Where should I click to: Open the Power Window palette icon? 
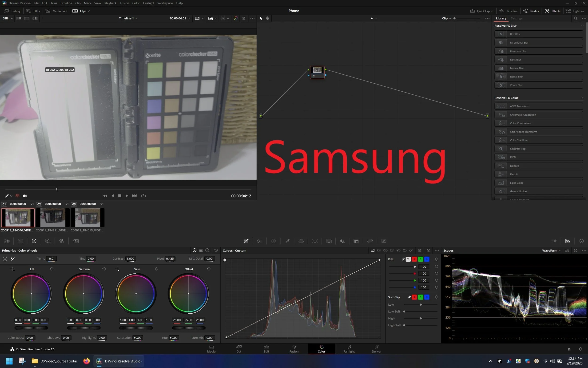[301, 241]
